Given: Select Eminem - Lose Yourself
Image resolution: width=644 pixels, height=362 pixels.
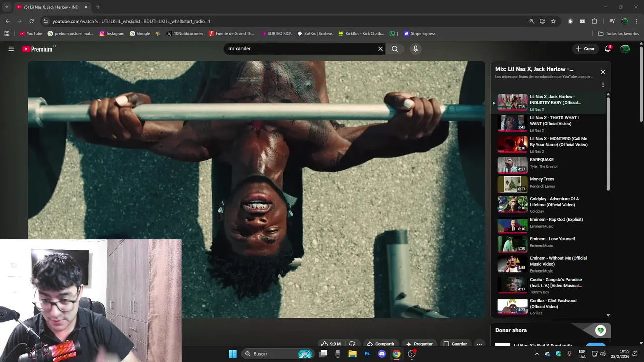Looking at the screenshot, I should [548, 244].
